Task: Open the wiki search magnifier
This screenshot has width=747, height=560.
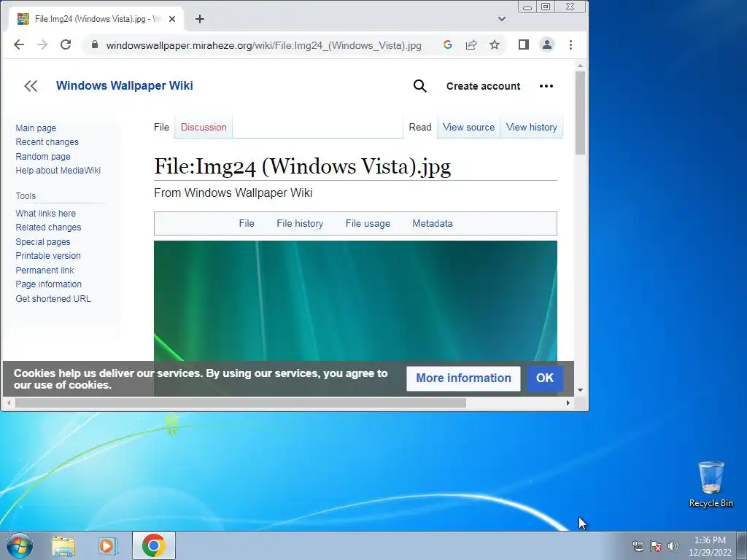Action: click(419, 86)
